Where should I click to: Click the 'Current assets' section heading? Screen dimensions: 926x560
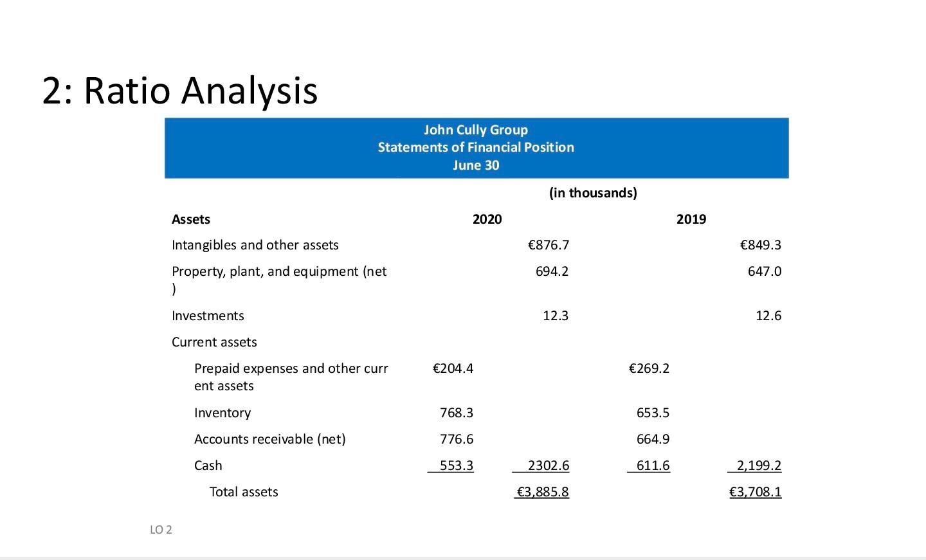(214, 341)
